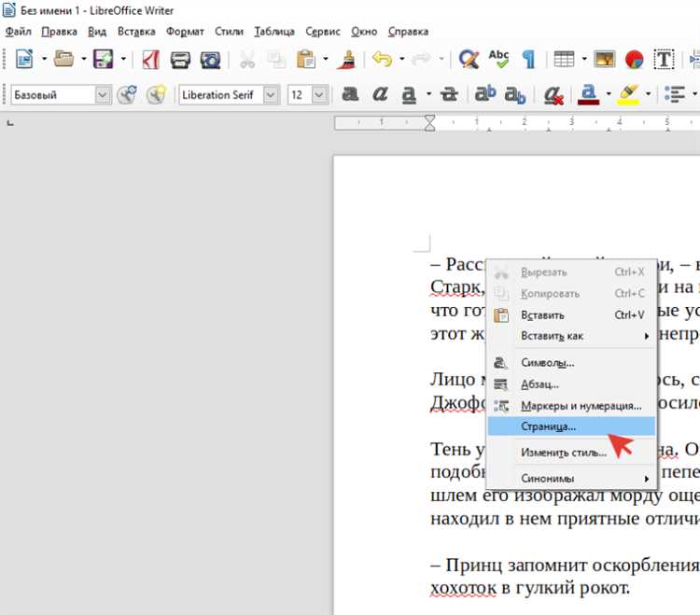Open the font color picker arrow
700x615 pixels.
(x=609, y=94)
